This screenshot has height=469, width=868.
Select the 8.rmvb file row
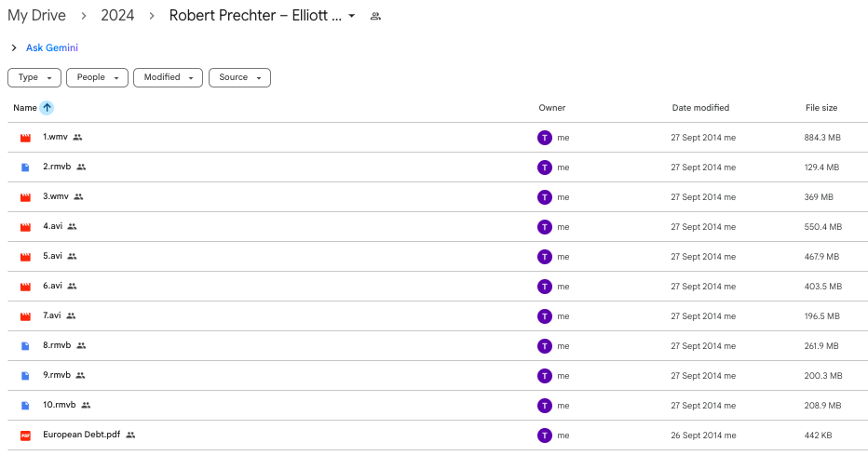438,346
